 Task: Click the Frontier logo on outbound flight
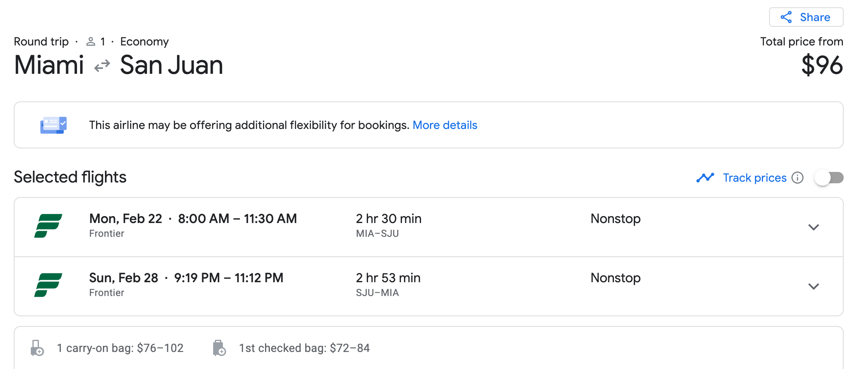[x=48, y=226]
